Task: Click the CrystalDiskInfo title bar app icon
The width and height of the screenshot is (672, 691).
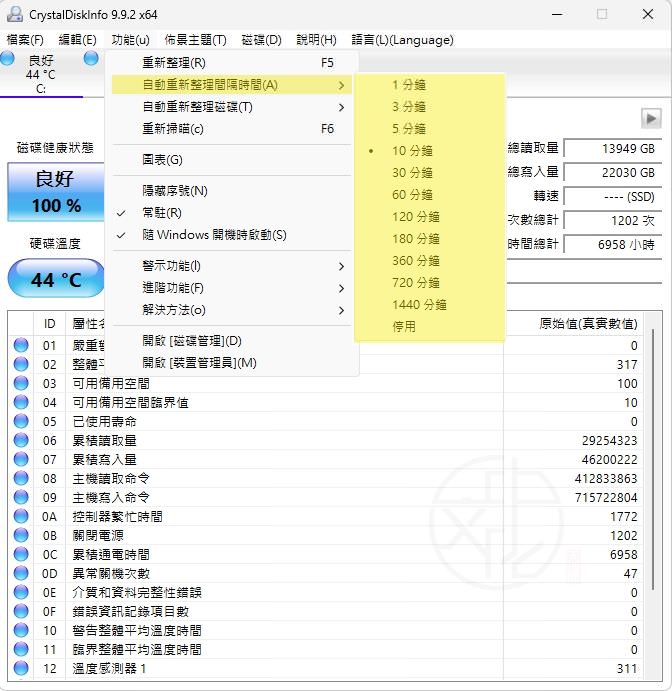Action: click(15, 15)
